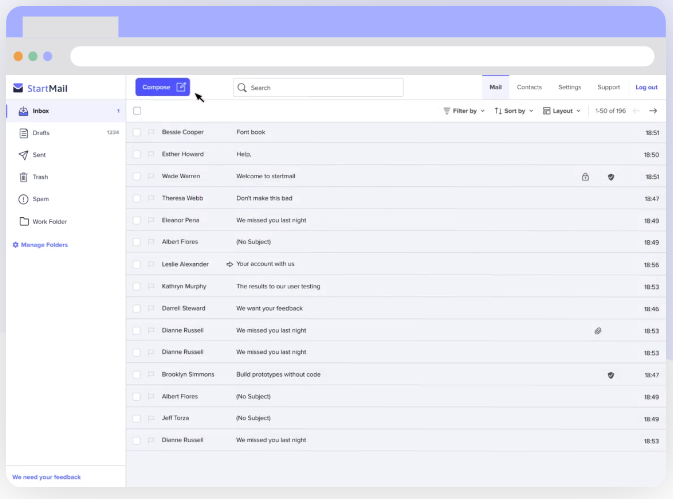Toggle the select all emails checkbox

(x=137, y=111)
